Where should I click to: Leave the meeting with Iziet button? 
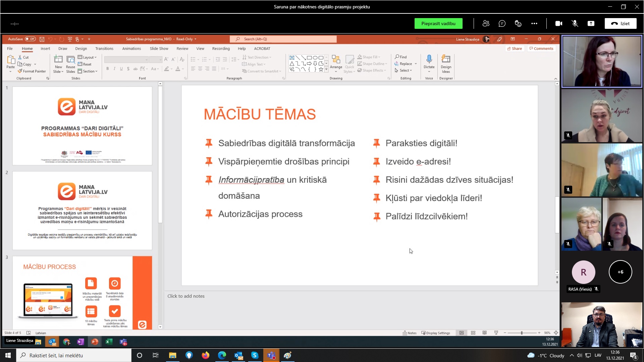coord(620,23)
